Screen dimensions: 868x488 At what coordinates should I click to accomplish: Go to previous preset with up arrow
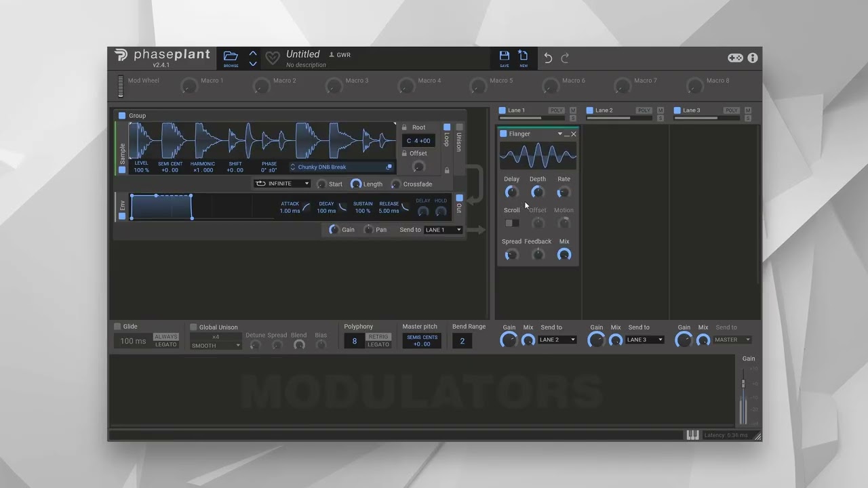[x=253, y=54]
